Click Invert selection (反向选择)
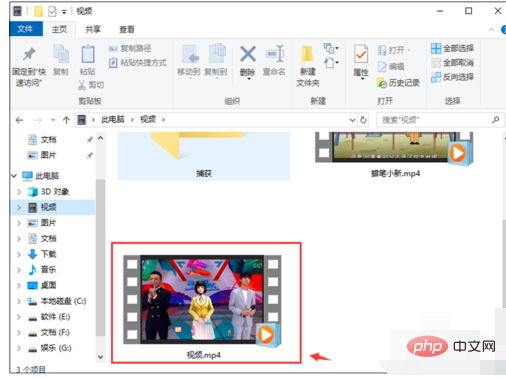The width and height of the screenshot is (506, 379). tap(452, 77)
